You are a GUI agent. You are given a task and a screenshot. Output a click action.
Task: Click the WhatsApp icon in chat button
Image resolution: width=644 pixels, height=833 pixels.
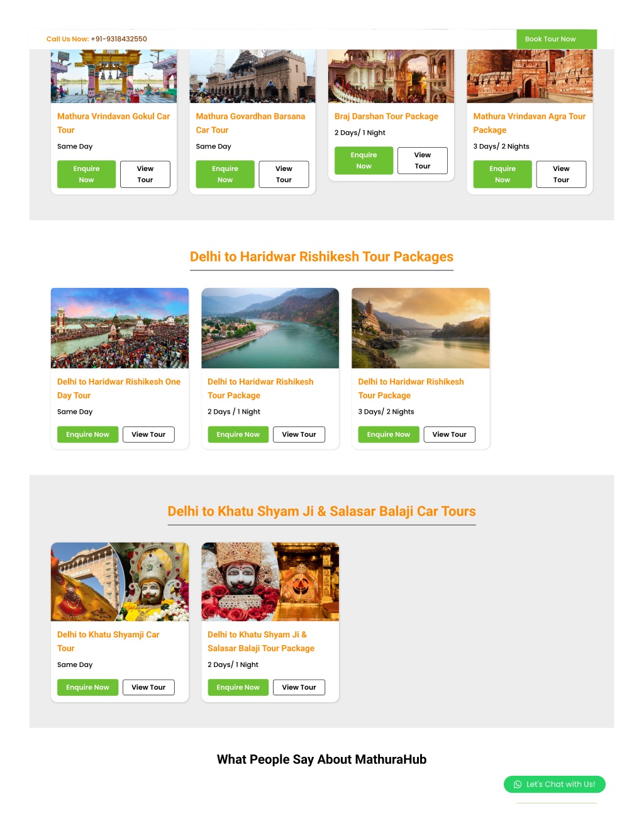click(518, 784)
